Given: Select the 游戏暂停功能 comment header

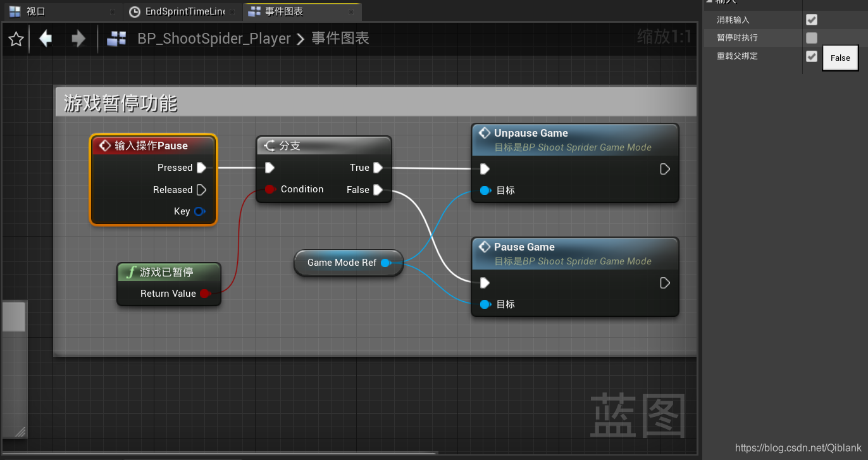Looking at the screenshot, I should [x=376, y=103].
